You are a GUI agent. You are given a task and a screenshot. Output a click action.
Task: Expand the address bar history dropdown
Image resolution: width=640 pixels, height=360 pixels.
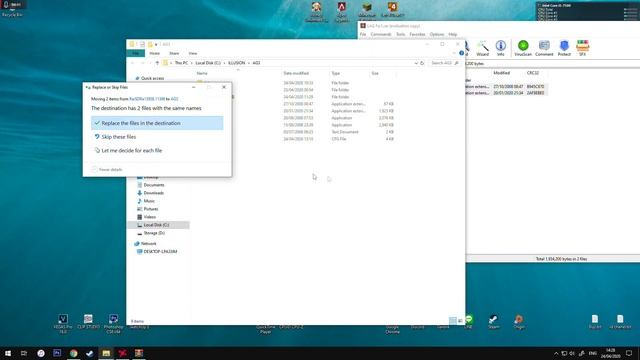[x=416, y=63]
